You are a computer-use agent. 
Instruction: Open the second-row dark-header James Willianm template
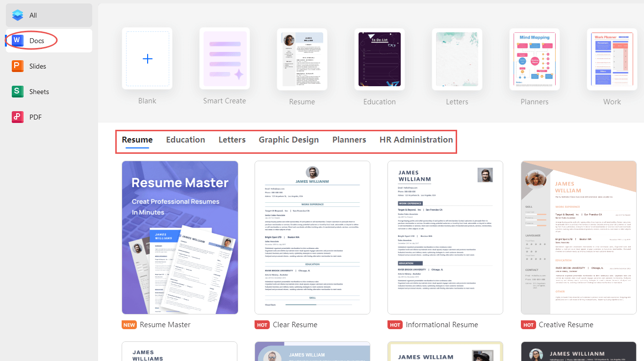click(579, 351)
